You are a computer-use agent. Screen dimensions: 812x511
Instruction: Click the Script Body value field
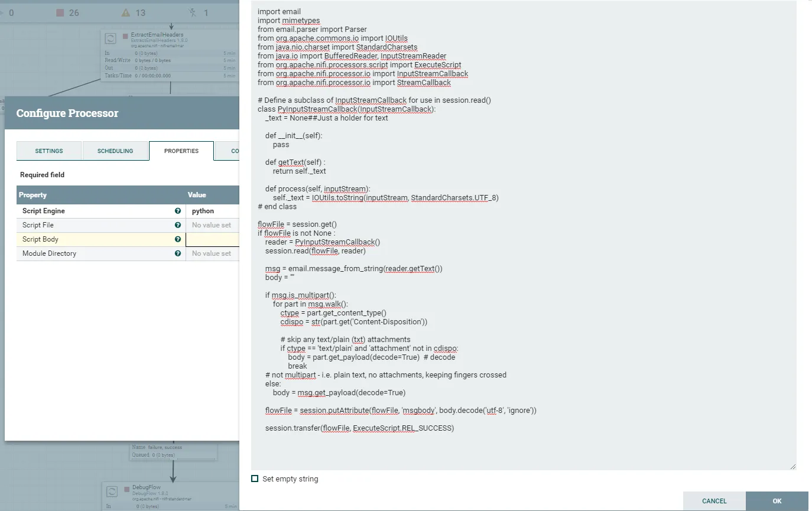pos(213,239)
